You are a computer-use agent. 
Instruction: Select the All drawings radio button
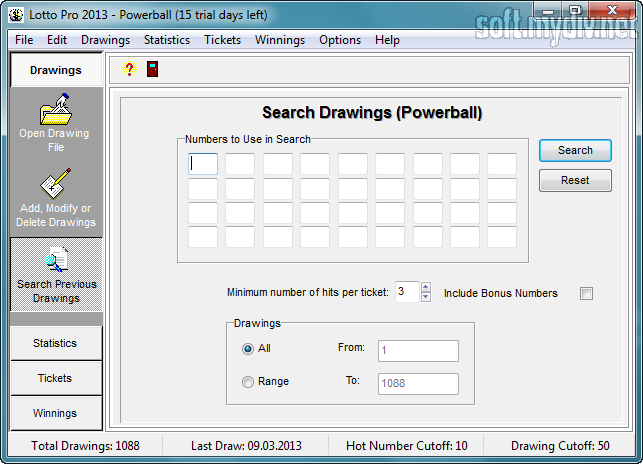[x=248, y=349]
